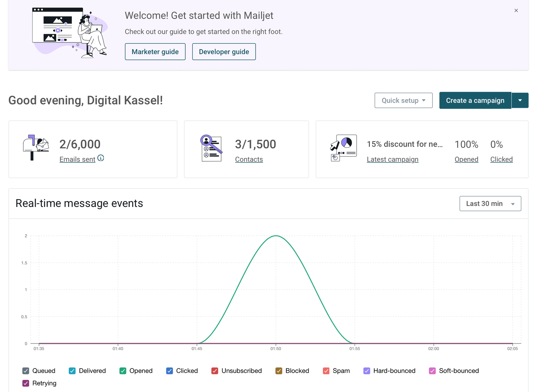Open the Marketer guide

tap(155, 52)
